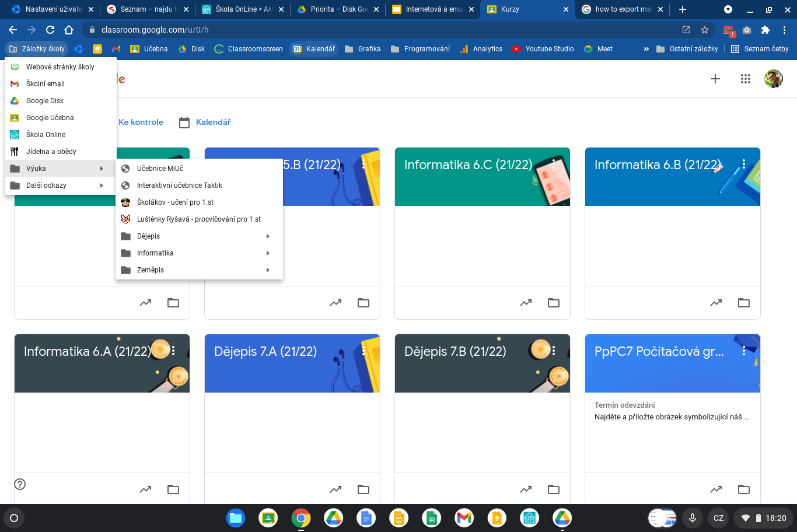Open the Kalendář link in Classroom
Viewport: 797px width, 532px height.
click(x=213, y=123)
